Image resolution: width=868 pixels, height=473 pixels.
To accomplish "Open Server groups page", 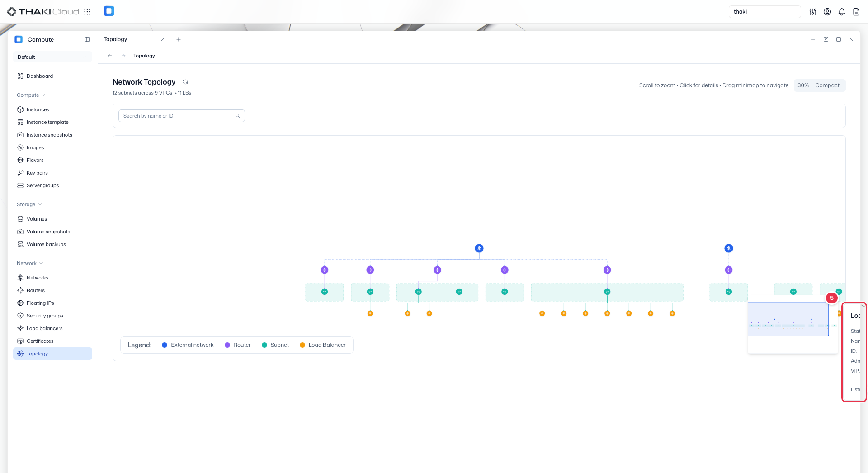I will click(x=52, y=185).
